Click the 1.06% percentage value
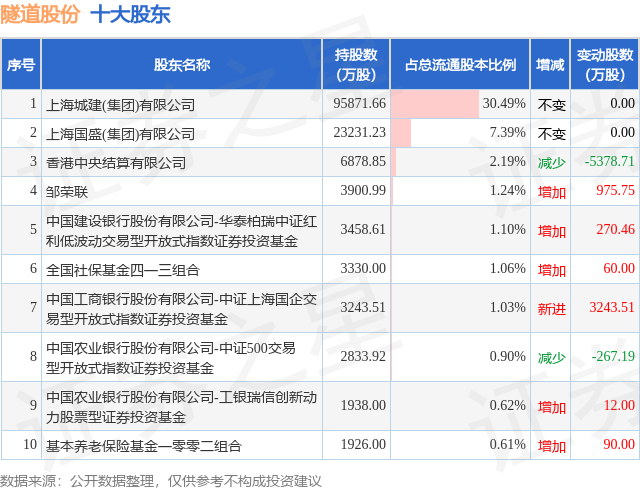Screen dimensions: 640x490 click(507, 268)
